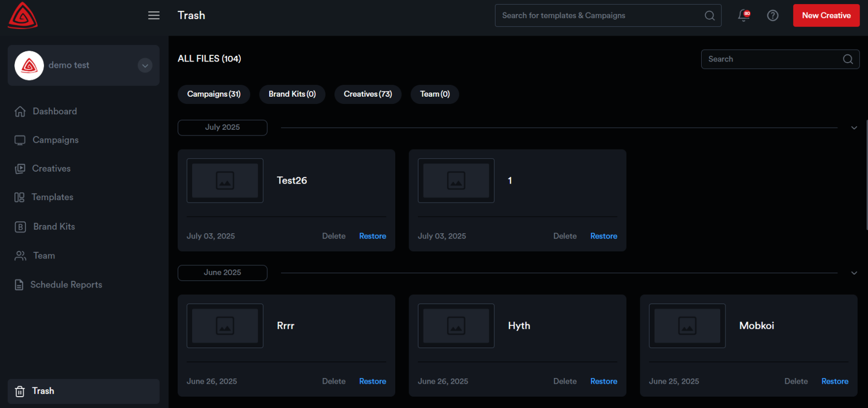The image size is (868, 408).
Task: Restore the Test26 item
Action: pyautogui.click(x=373, y=236)
